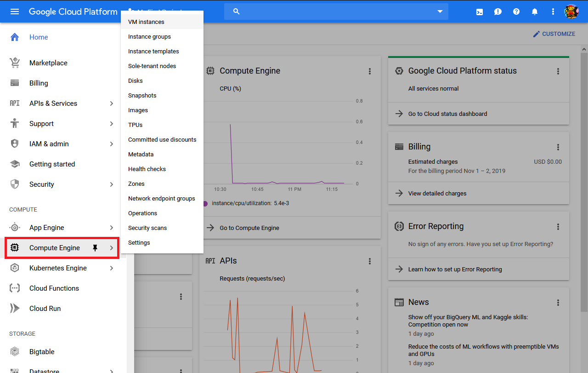Open Committed use discounts entry
This screenshot has width=588, height=373.
162,139
